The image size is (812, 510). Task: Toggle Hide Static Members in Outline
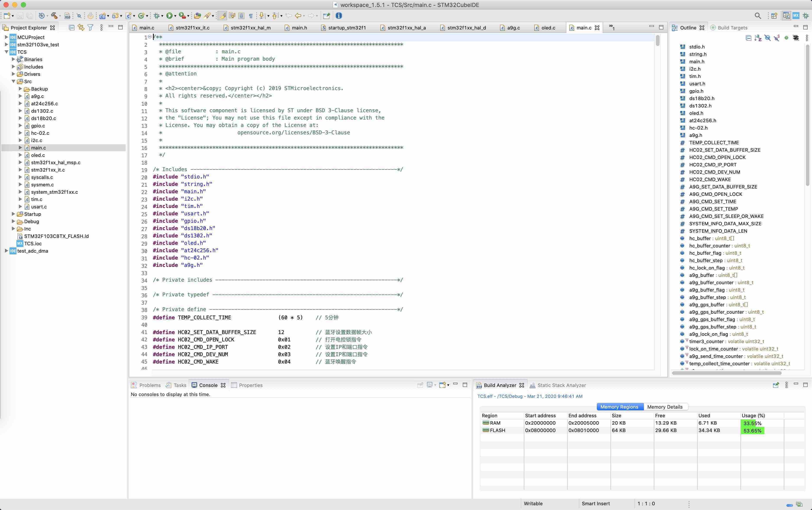point(777,38)
